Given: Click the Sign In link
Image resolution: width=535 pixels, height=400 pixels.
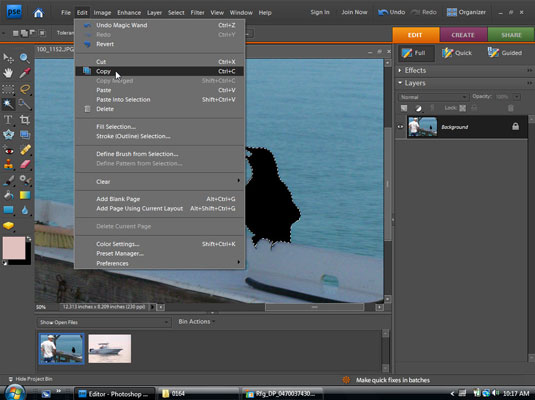Looking at the screenshot, I should click(320, 12).
